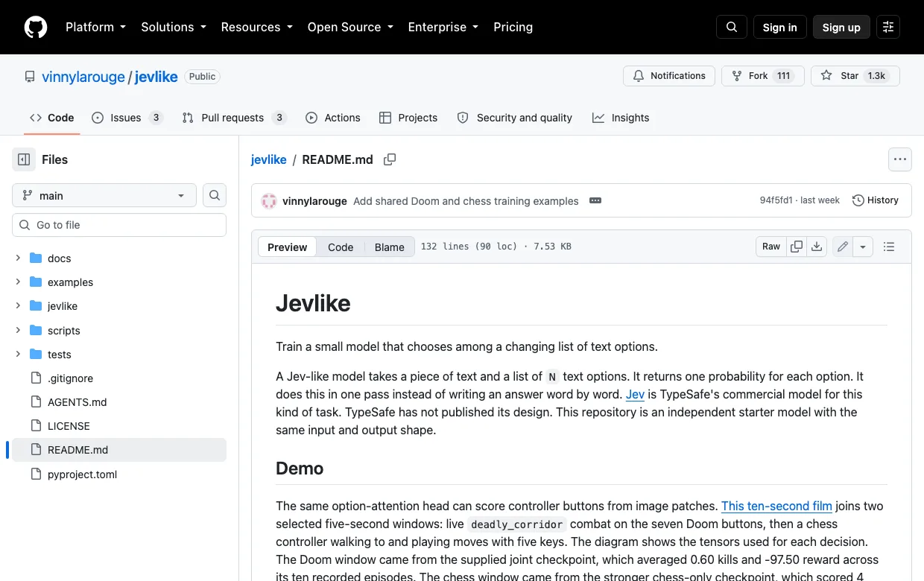Open the Code repository tab
The height and width of the screenshot is (581, 924).
[51, 118]
